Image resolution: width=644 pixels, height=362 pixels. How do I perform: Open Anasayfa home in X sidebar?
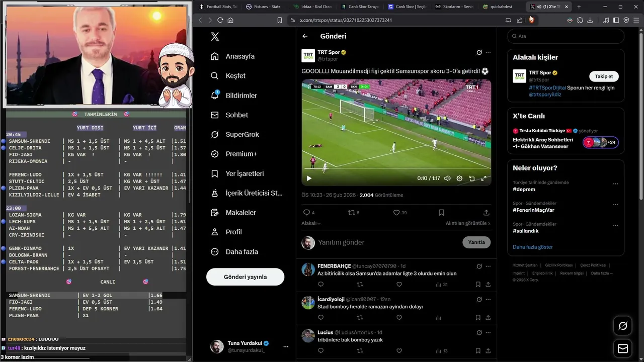[x=233, y=56]
